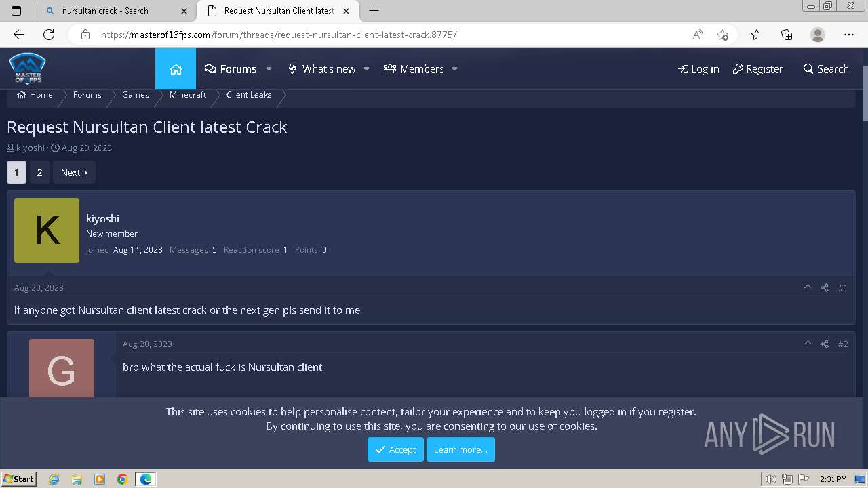
Task: Click Register
Action: [757, 69]
